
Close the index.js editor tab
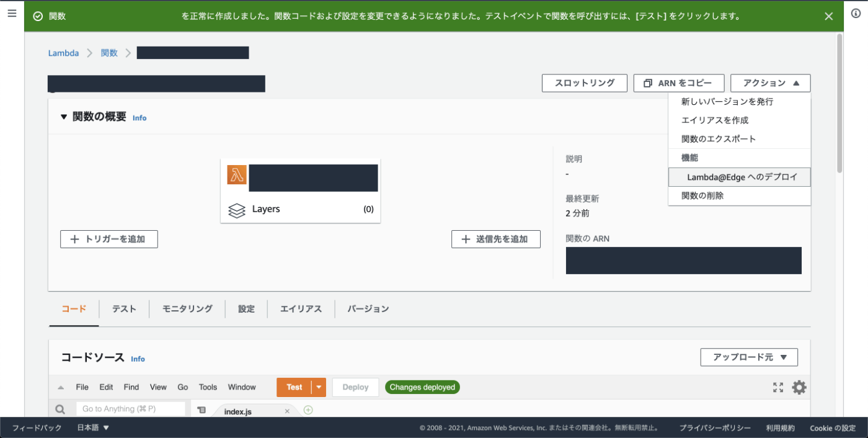coord(287,411)
